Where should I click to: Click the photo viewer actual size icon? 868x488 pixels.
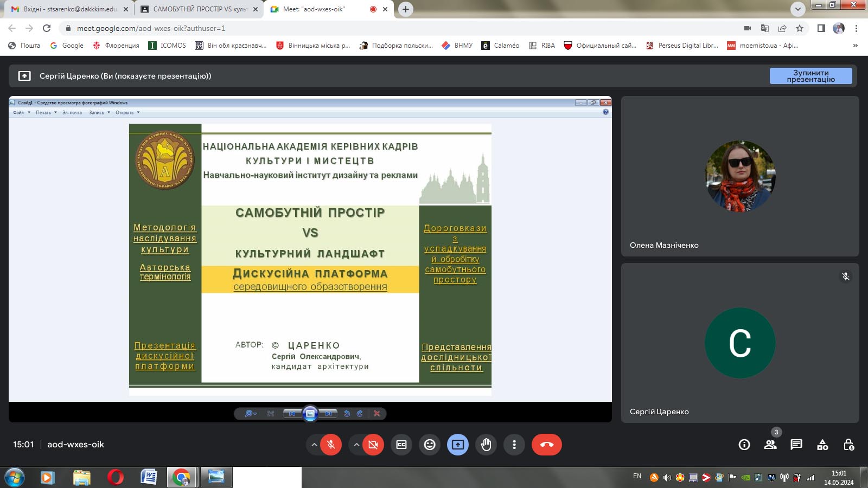click(x=271, y=414)
